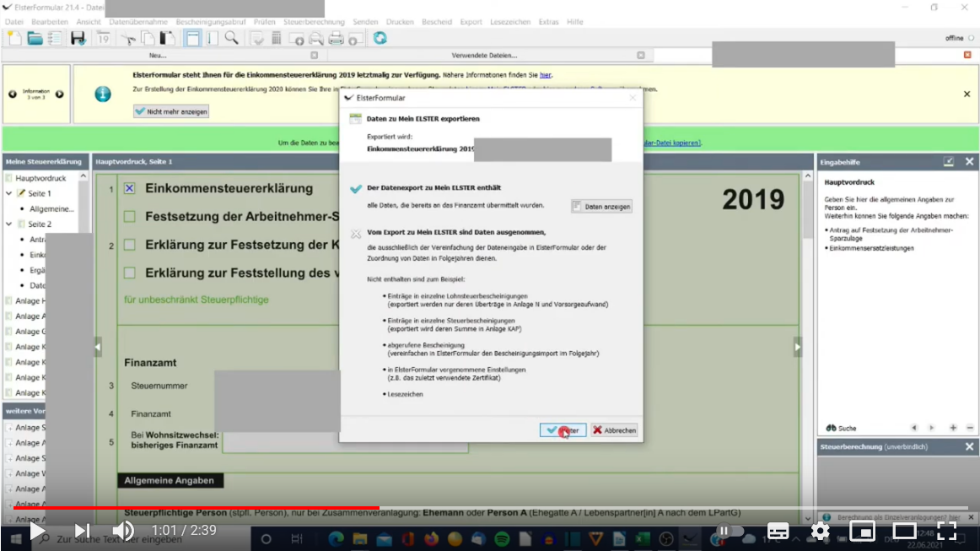The width and height of the screenshot is (980, 551).
Task: Click Weiter in the export dialog
Action: (563, 430)
